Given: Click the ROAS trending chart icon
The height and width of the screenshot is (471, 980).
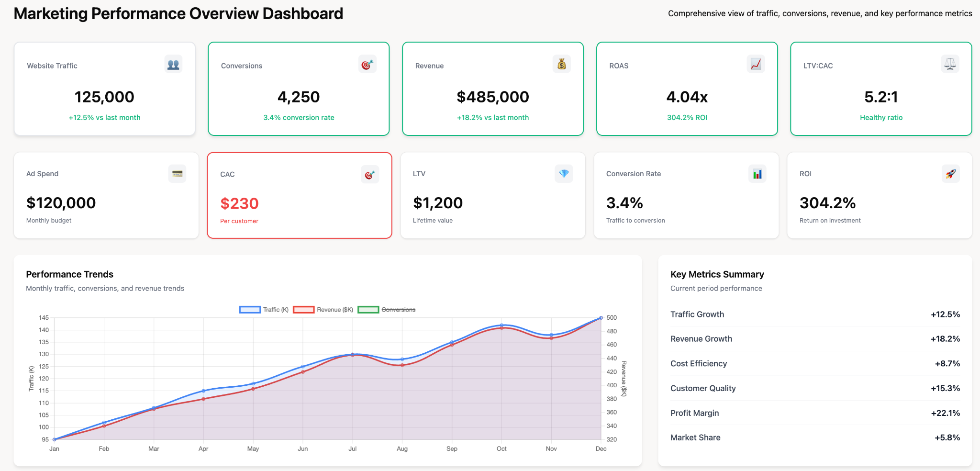Looking at the screenshot, I should click(x=755, y=64).
